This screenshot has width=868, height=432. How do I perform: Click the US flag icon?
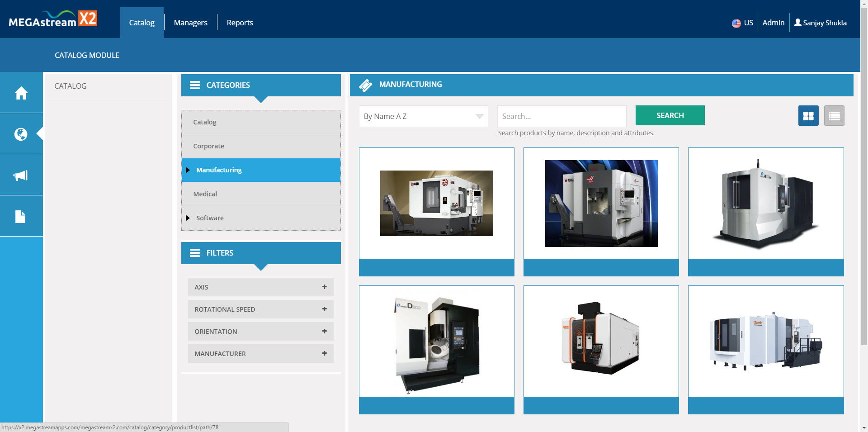[x=736, y=23]
